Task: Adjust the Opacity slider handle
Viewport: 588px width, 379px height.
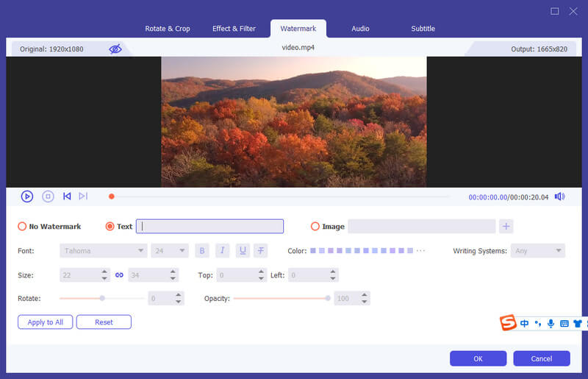Action: coord(328,298)
